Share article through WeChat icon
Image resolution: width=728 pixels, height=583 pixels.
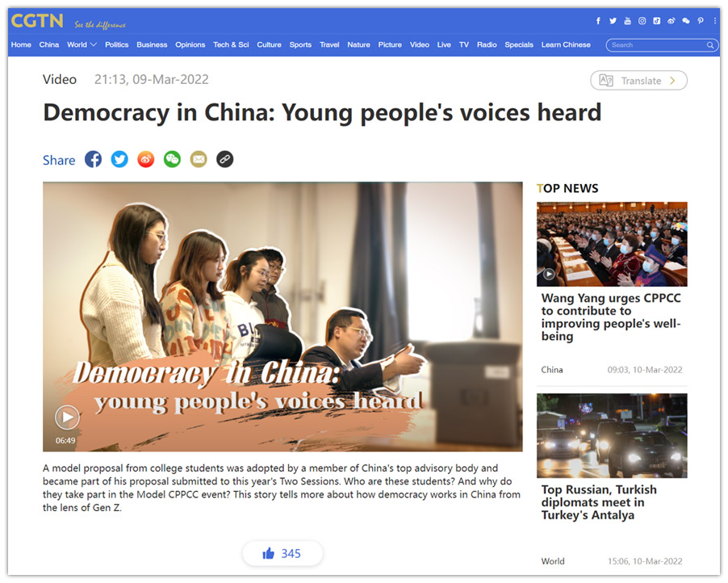click(172, 159)
